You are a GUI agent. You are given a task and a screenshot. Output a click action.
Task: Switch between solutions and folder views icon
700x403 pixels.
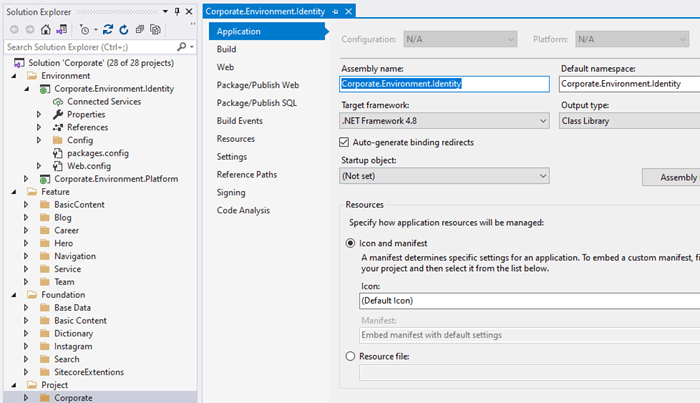point(62,29)
